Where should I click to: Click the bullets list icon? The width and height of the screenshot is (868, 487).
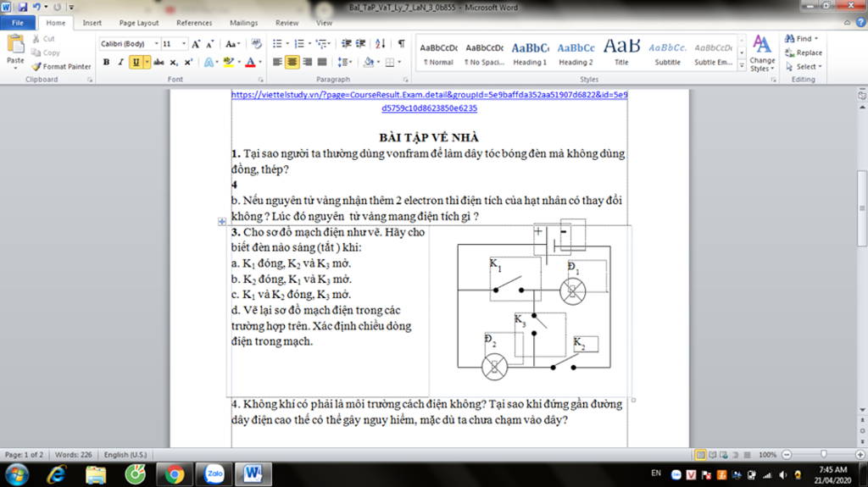[x=277, y=44]
